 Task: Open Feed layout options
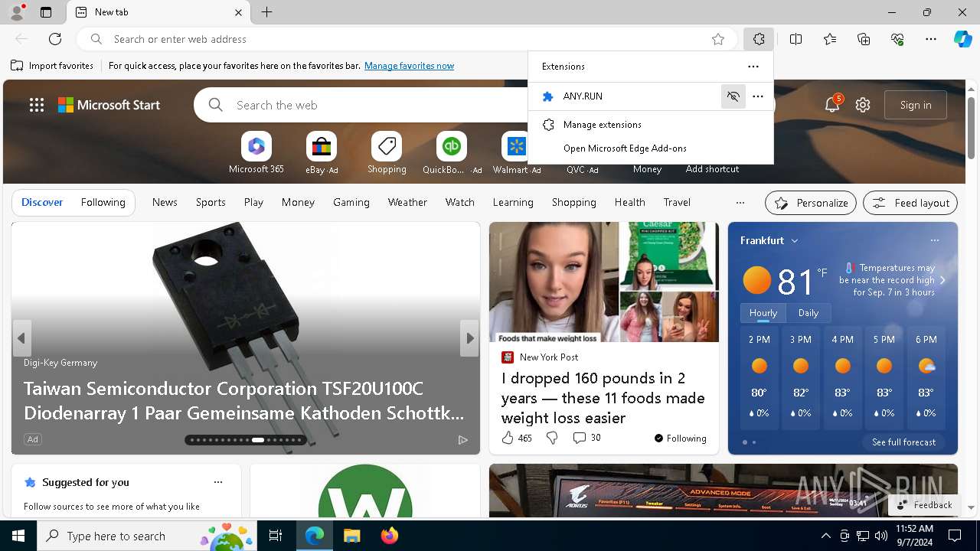[x=911, y=203]
